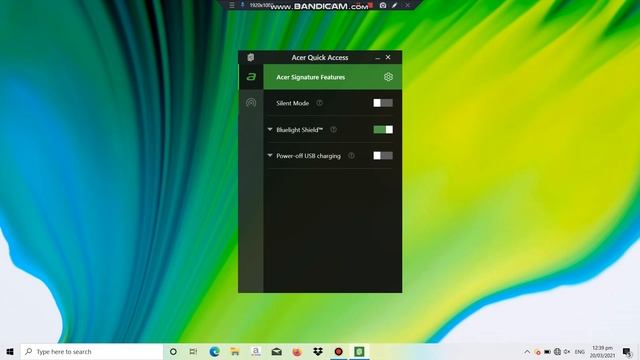Open the Bandicam bar menu icon

tap(232, 5)
